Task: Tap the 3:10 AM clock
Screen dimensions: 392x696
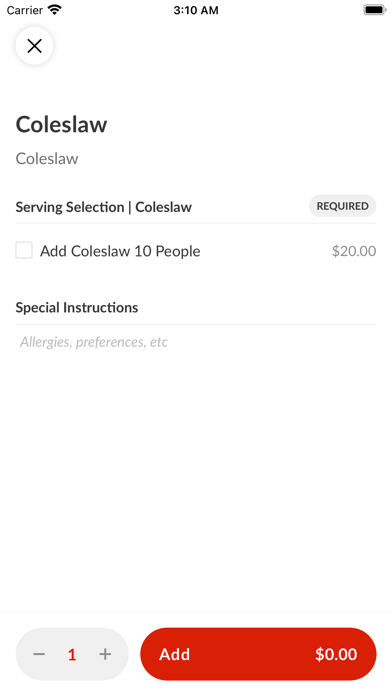Action: tap(196, 10)
